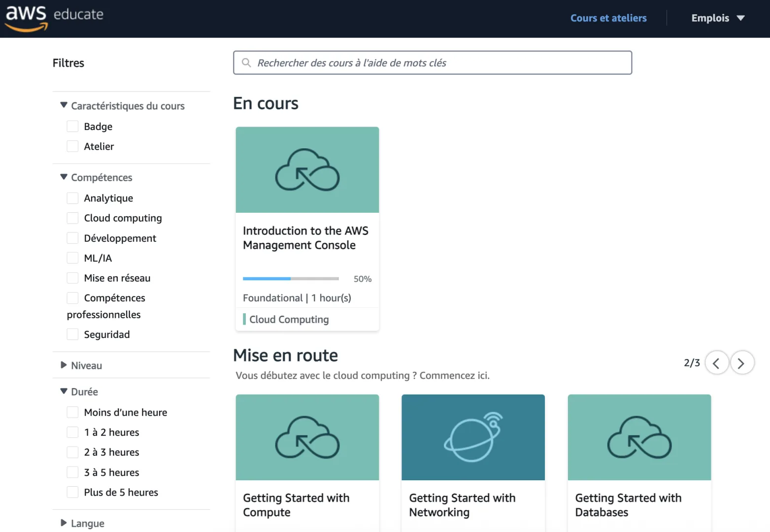Viewport: 770px width, 532px height.
Task: Click Foundational | 1 hour(s) text
Action: tap(297, 298)
